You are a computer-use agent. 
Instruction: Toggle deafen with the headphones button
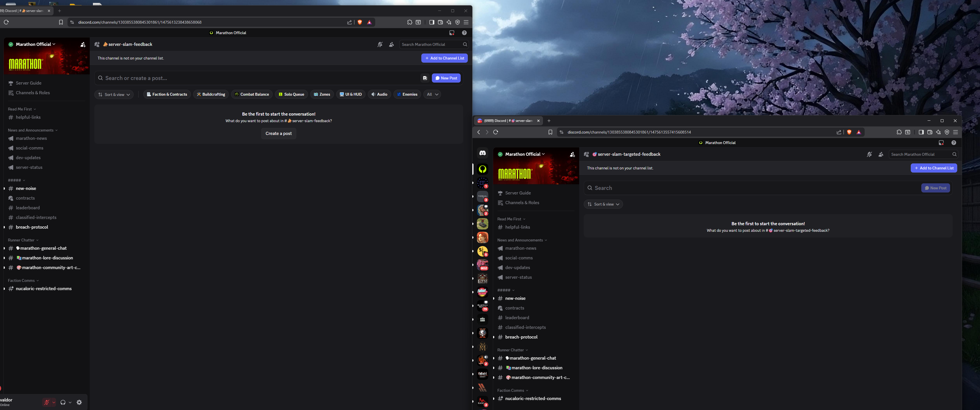63,402
